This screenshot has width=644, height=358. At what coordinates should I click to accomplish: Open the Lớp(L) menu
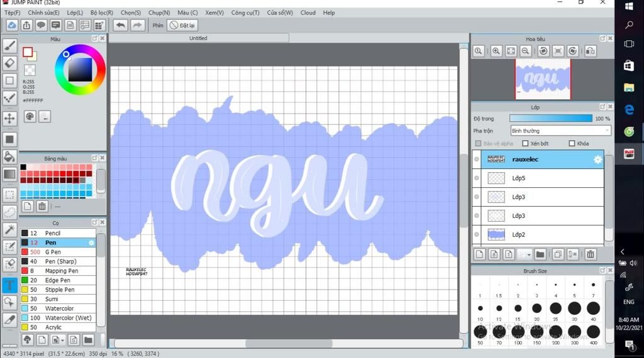(x=75, y=13)
